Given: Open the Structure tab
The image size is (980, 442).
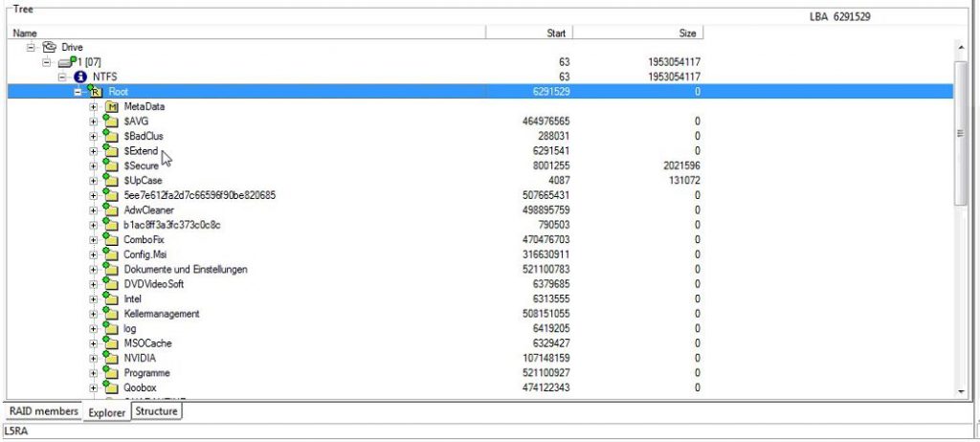Looking at the screenshot, I should click(x=155, y=411).
